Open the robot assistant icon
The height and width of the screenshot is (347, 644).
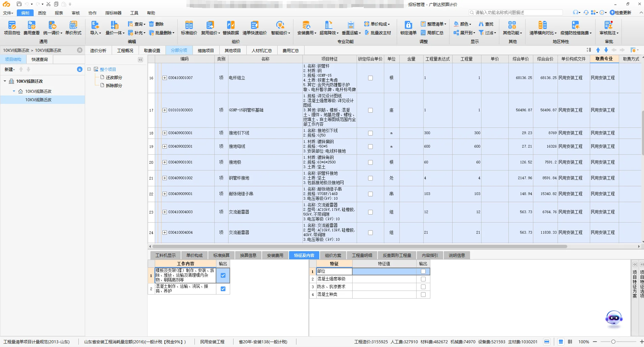coord(614,319)
